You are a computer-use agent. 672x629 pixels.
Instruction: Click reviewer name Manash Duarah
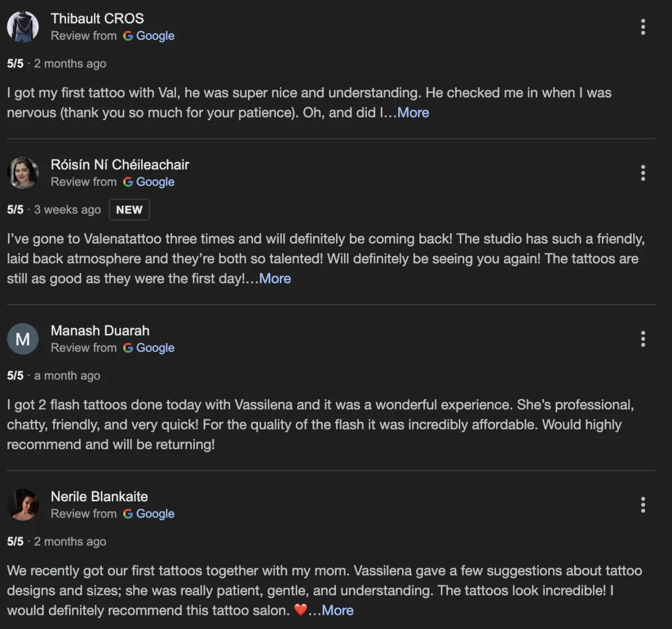100,330
